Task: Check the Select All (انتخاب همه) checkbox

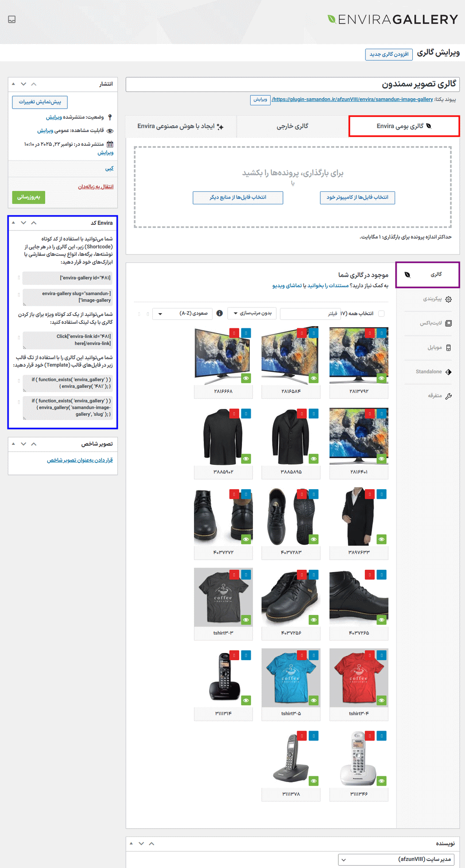Action: coord(381,314)
